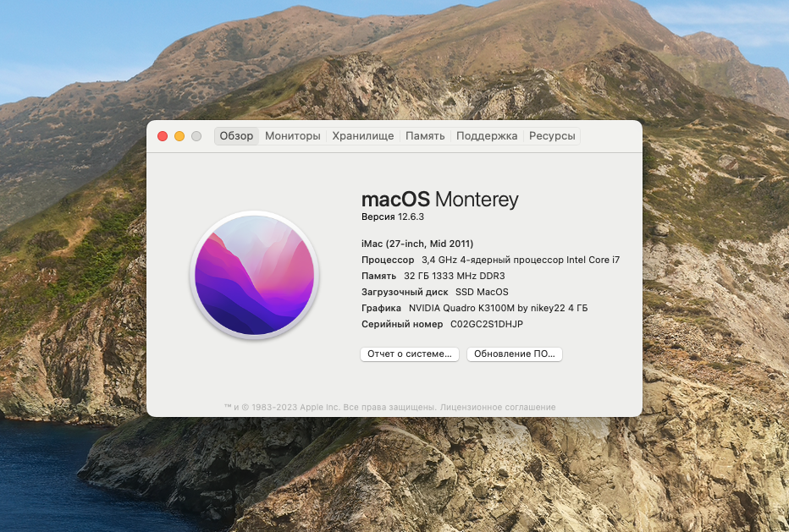Screen dimensions: 789x532
Task: Click the Версия 12.6.3 text
Action: pyautogui.click(x=393, y=217)
